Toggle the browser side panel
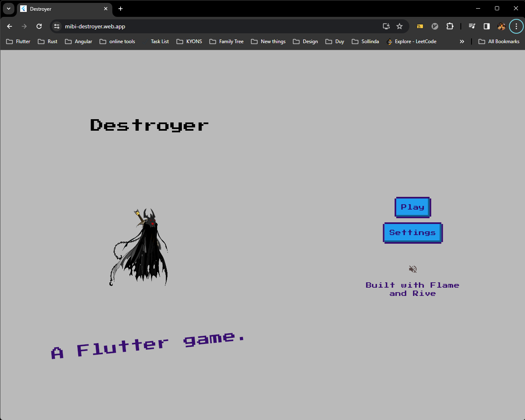The width and height of the screenshot is (525, 420). (486, 26)
